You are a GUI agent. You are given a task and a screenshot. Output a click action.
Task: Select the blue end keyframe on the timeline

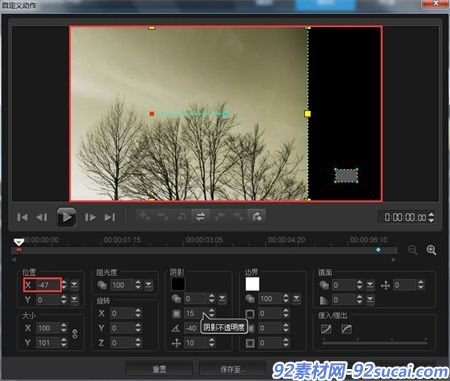coord(378,250)
